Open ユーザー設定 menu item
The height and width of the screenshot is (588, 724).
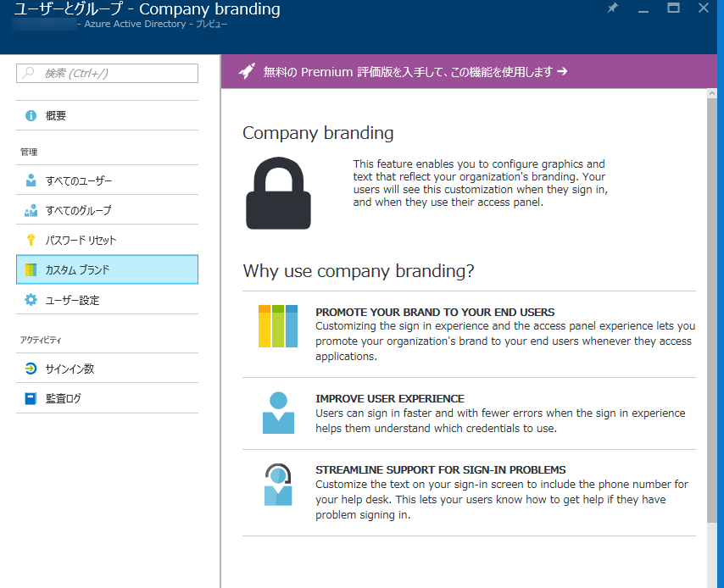pos(107,300)
